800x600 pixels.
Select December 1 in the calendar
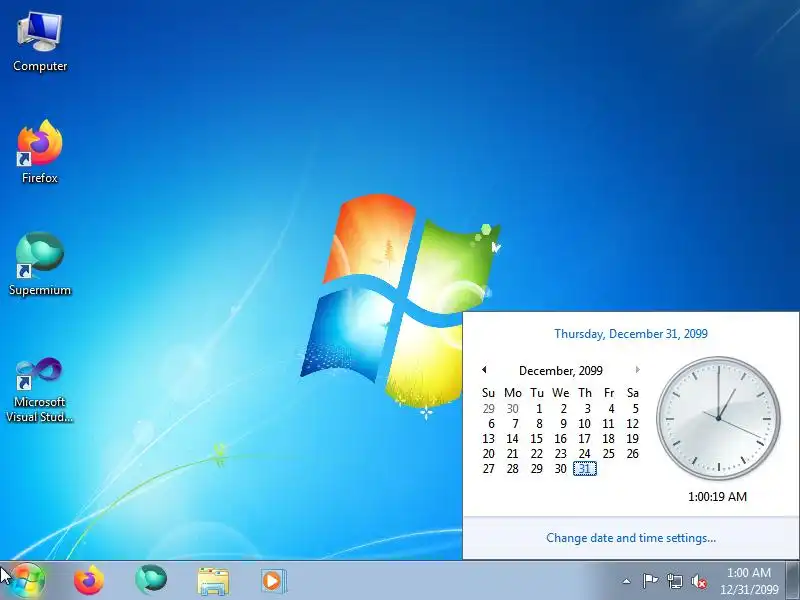tap(539, 409)
